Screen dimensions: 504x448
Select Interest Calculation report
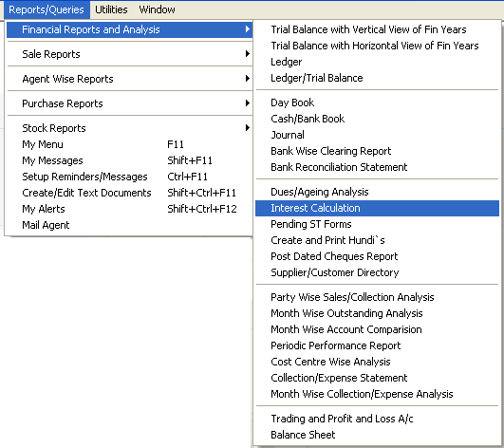(377, 208)
